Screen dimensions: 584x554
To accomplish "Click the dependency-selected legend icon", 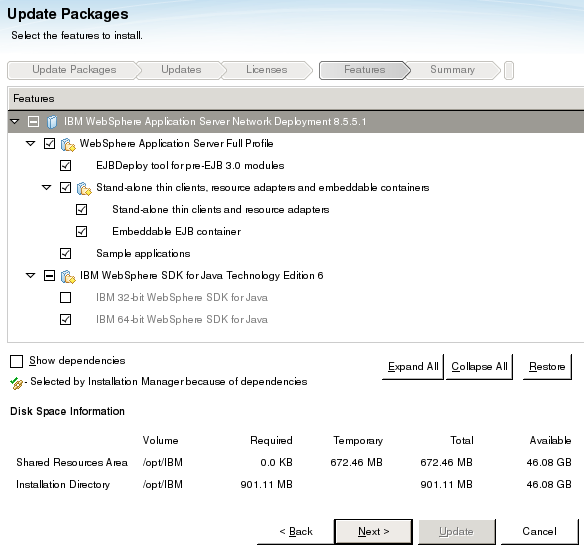I will pos(16,383).
